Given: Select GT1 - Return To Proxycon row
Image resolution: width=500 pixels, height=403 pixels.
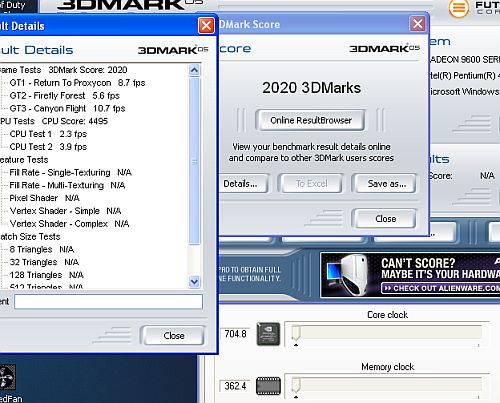Looking at the screenshot, I should click(x=77, y=83).
